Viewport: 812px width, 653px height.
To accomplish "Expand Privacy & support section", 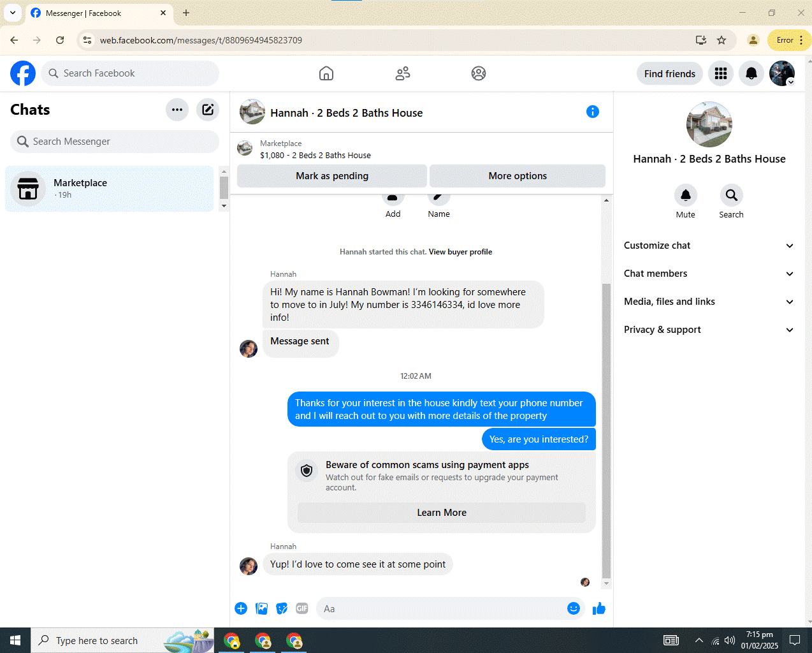I will point(709,330).
